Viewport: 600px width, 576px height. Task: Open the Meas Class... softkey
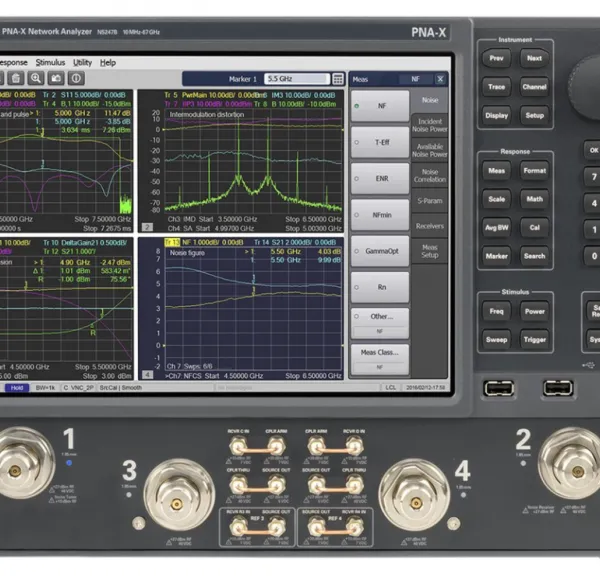tap(380, 359)
